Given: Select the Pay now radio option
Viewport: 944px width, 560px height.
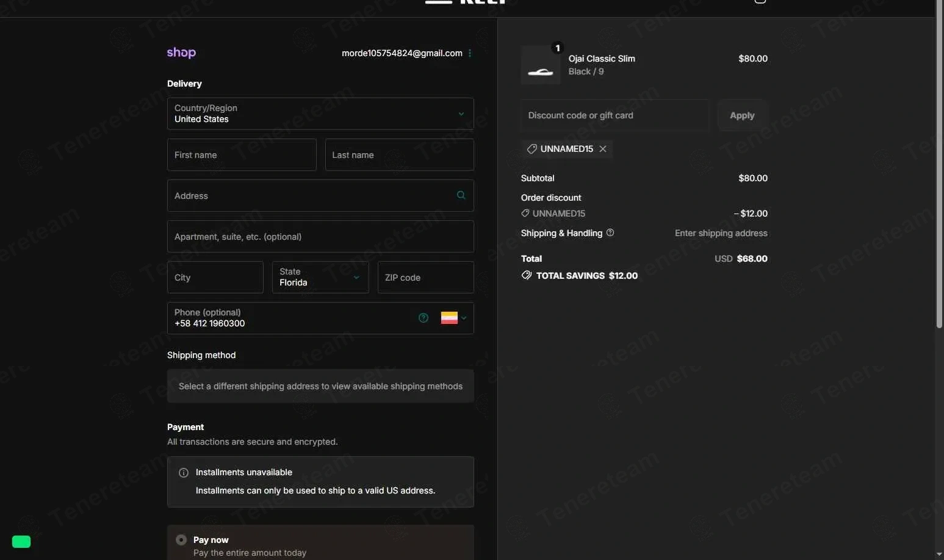Looking at the screenshot, I should click(181, 540).
